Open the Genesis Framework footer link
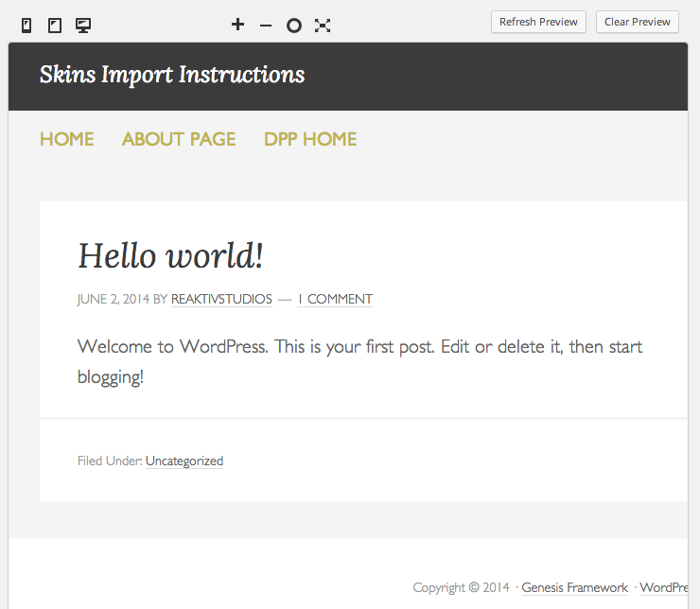 574,587
